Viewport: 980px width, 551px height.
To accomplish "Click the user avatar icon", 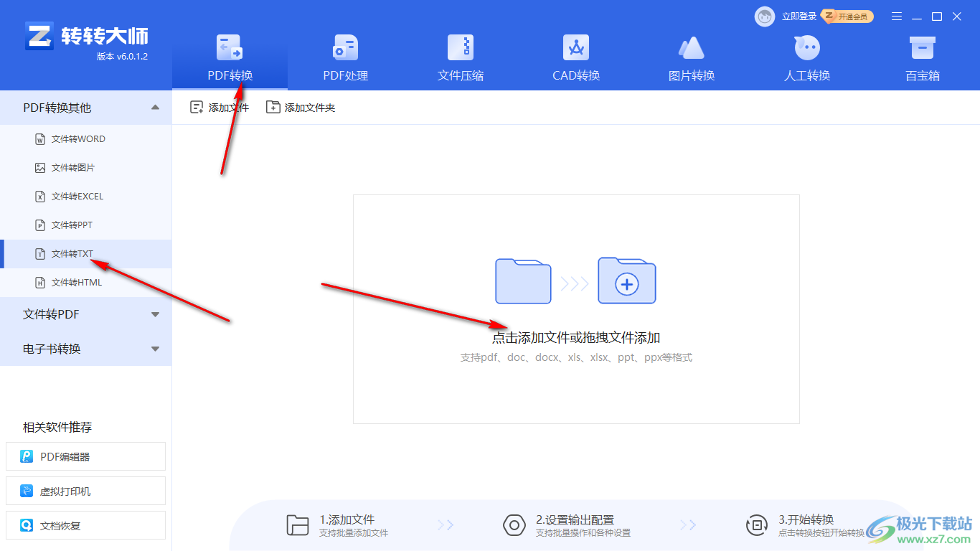I will 765,17.
